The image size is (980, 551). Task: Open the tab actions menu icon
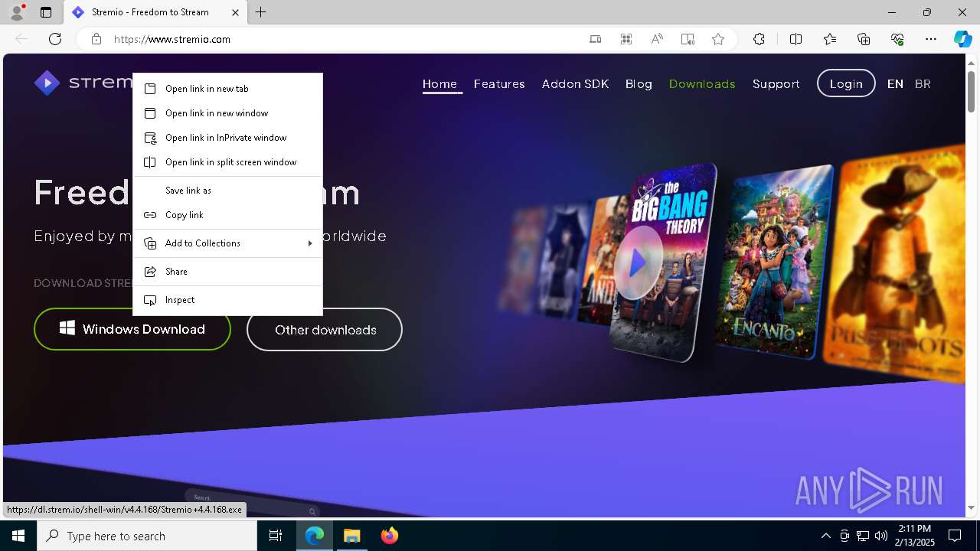pyautogui.click(x=46, y=12)
